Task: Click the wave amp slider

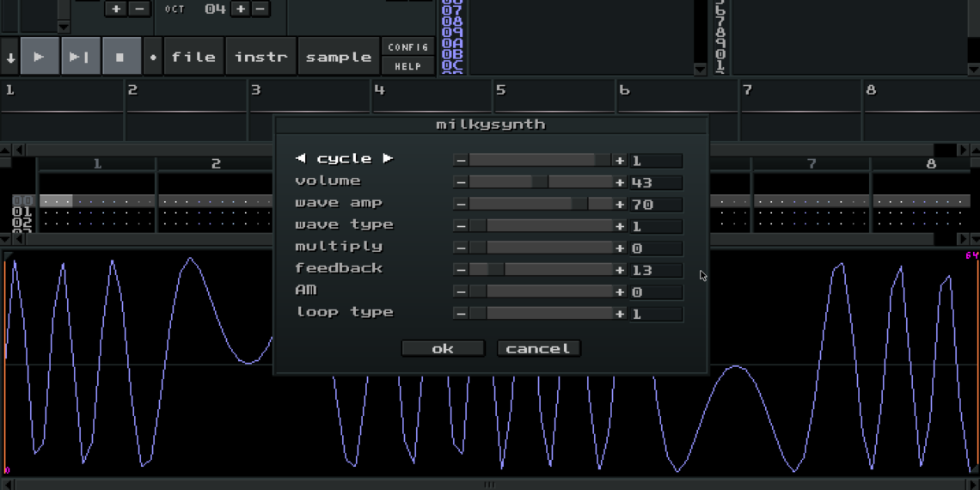Action: coord(541,205)
